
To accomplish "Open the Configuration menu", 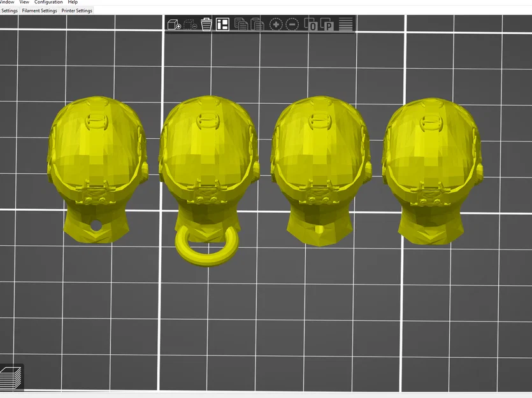I will click(48, 2).
